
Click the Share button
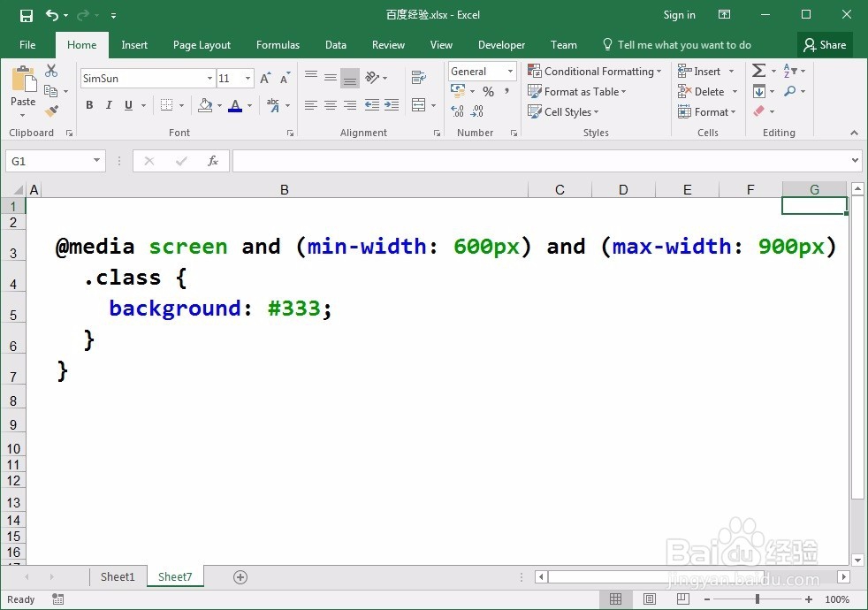825,45
